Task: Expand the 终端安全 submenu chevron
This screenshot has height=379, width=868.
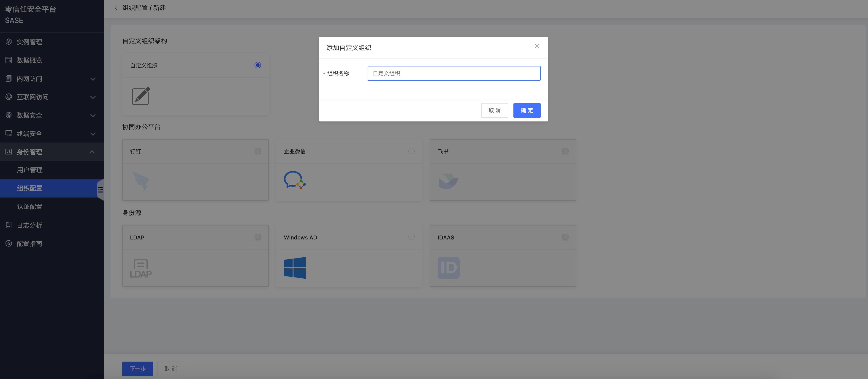Action: tap(93, 134)
